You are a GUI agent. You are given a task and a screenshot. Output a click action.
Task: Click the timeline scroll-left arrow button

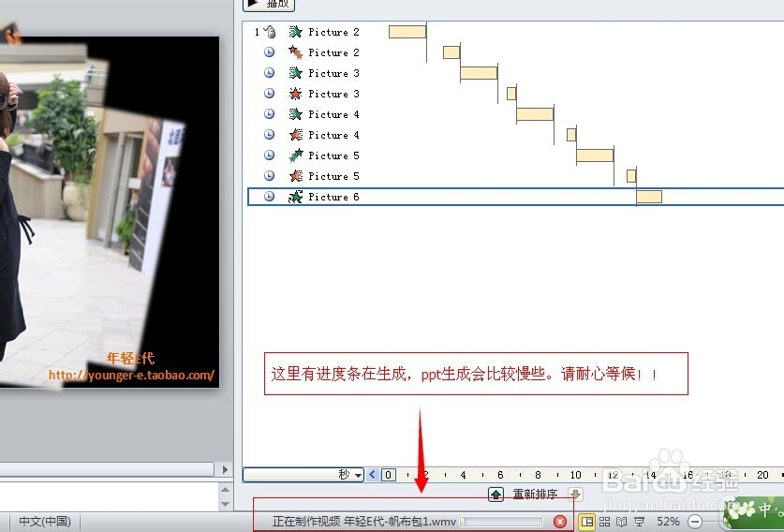tap(373, 475)
